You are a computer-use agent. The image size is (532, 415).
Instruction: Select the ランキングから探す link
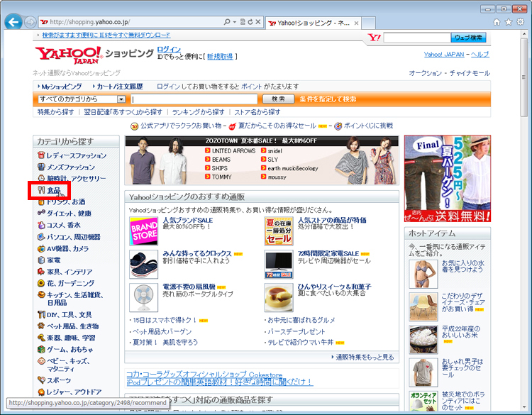(x=198, y=112)
